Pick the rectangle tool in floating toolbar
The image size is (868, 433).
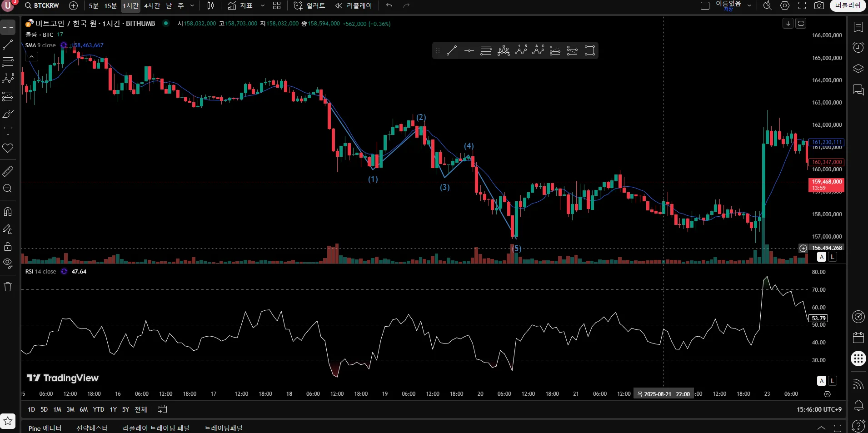[x=590, y=50]
